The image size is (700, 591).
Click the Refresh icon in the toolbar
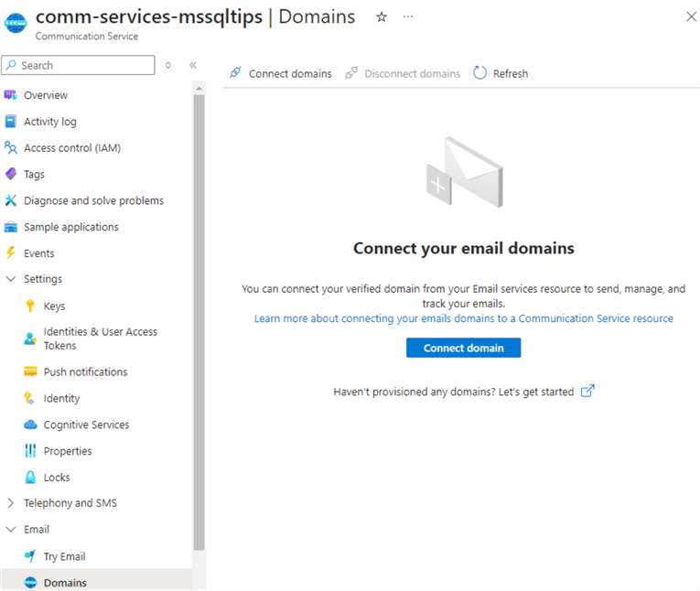[x=480, y=73]
